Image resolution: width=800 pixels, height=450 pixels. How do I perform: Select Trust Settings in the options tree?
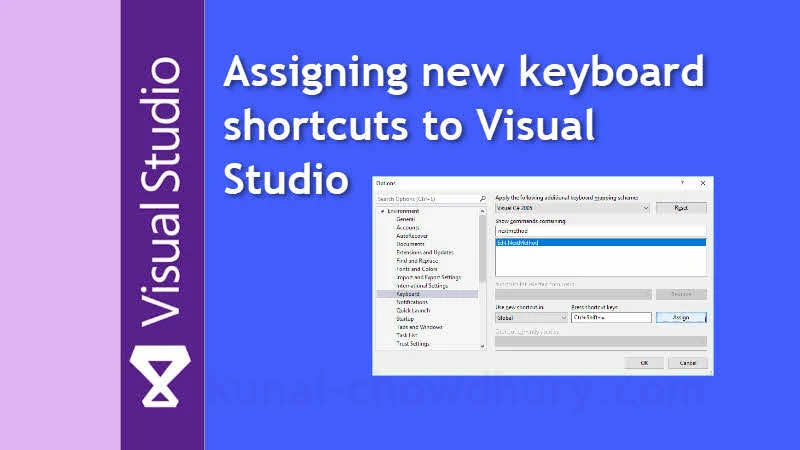413,344
